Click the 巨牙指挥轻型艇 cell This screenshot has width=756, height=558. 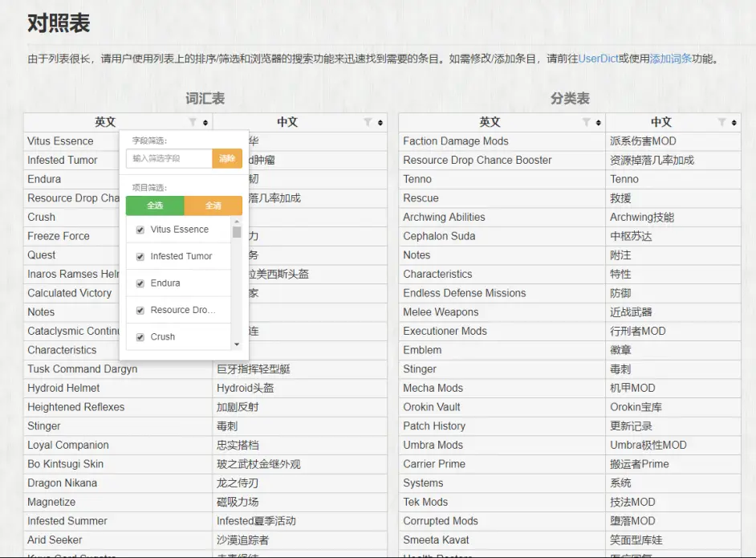[x=299, y=369]
